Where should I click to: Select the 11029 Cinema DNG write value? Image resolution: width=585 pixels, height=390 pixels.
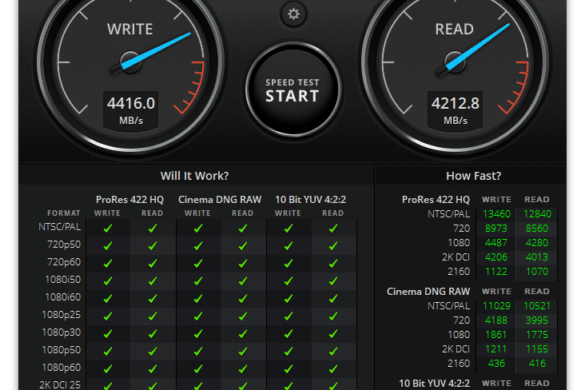pos(497,306)
